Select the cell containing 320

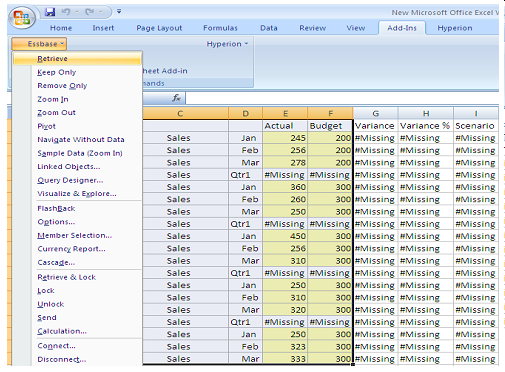pos(285,310)
